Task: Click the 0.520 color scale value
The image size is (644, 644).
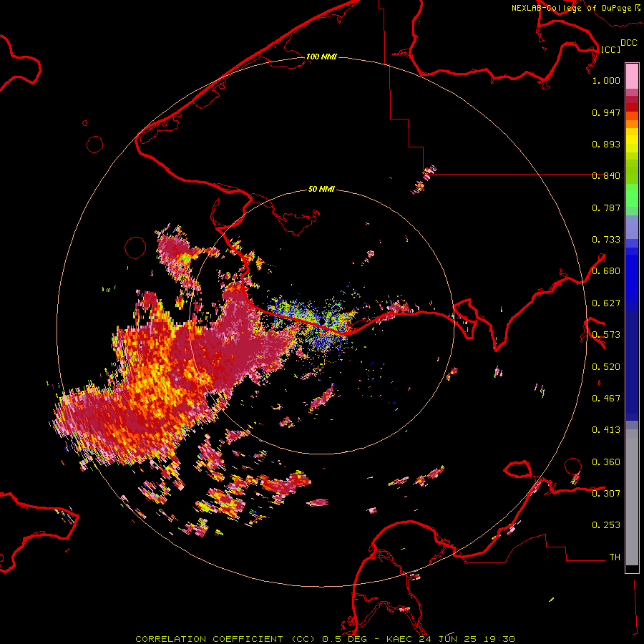Action: [x=606, y=367]
